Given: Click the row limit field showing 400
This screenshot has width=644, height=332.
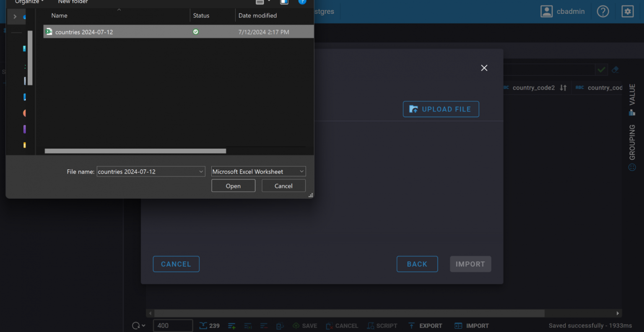Looking at the screenshot, I should click(x=173, y=326).
